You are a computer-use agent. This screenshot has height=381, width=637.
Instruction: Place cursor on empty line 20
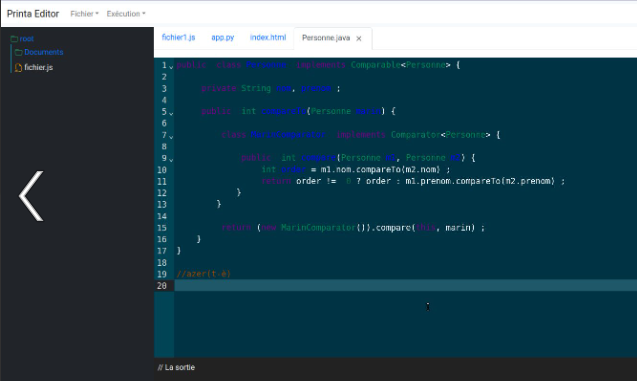[405, 286]
